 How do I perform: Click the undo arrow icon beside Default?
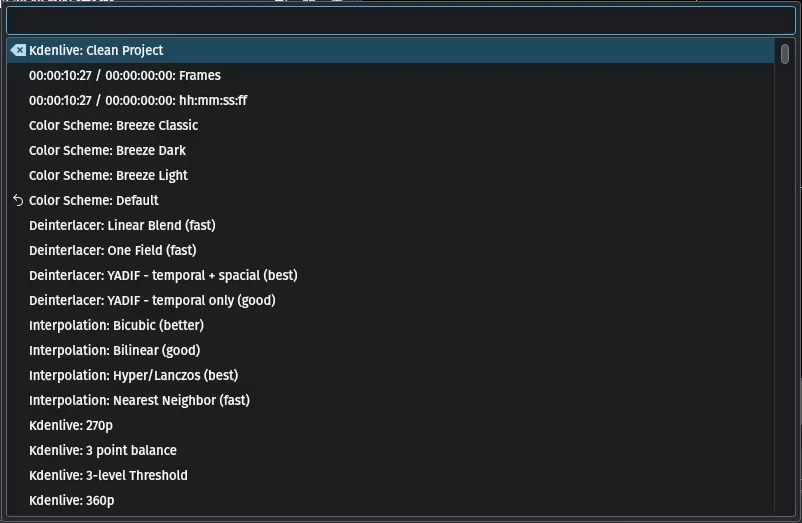[x=18, y=200]
